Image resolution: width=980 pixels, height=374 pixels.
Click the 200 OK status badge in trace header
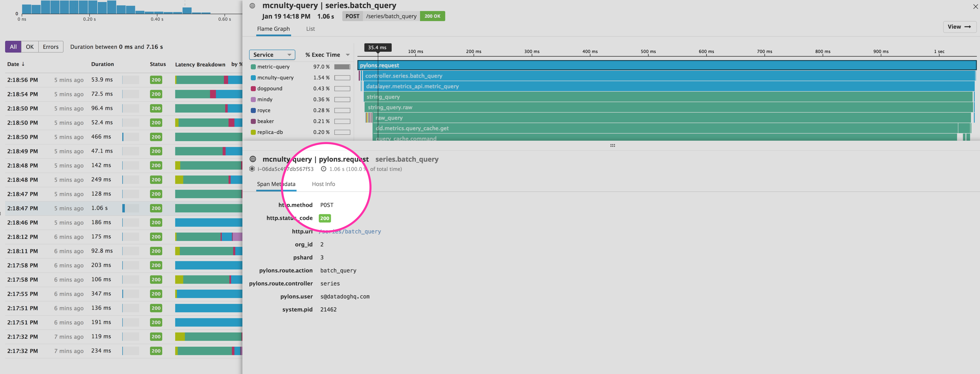tap(432, 16)
